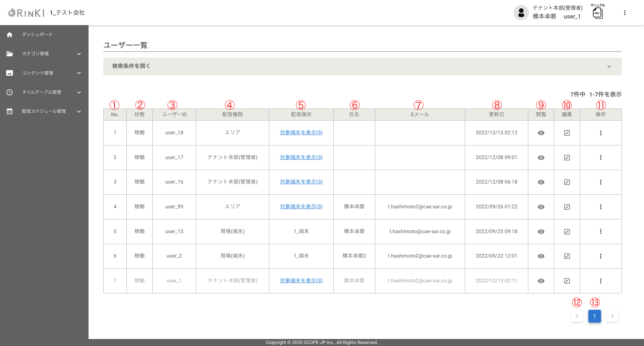Click the eye view icon for user_13
The width and height of the screenshot is (644, 346).
pos(541,232)
